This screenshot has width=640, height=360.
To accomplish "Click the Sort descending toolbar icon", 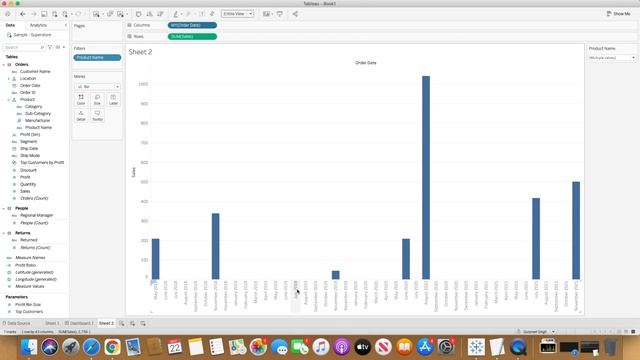I will (x=160, y=14).
